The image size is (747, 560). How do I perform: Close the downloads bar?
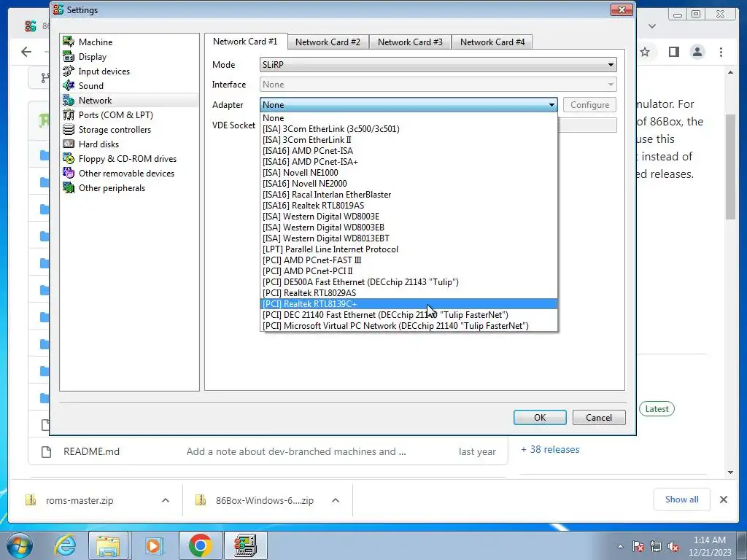tap(724, 499)
